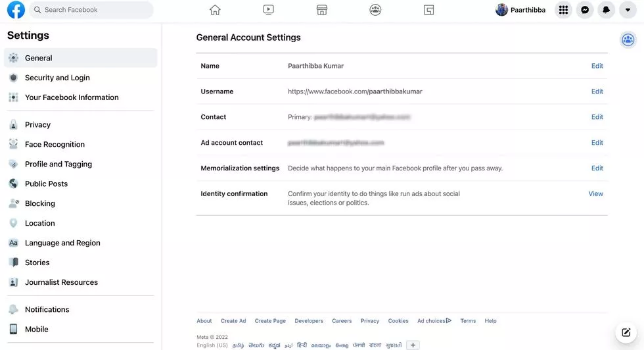Open the Marketplace icon
Image resolution: width=644 pixels, height=350 pixels.
point(322,10)
